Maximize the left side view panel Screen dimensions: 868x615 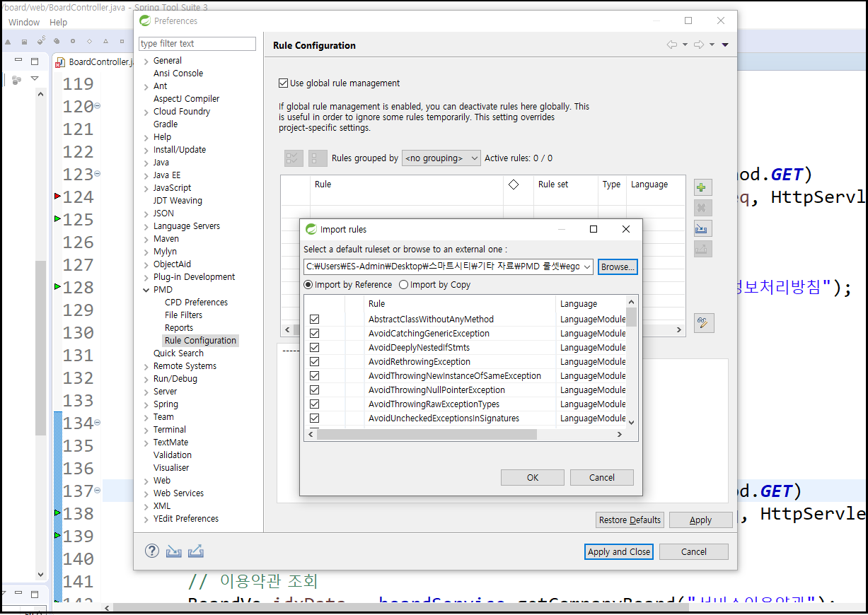tap(35, 61)
